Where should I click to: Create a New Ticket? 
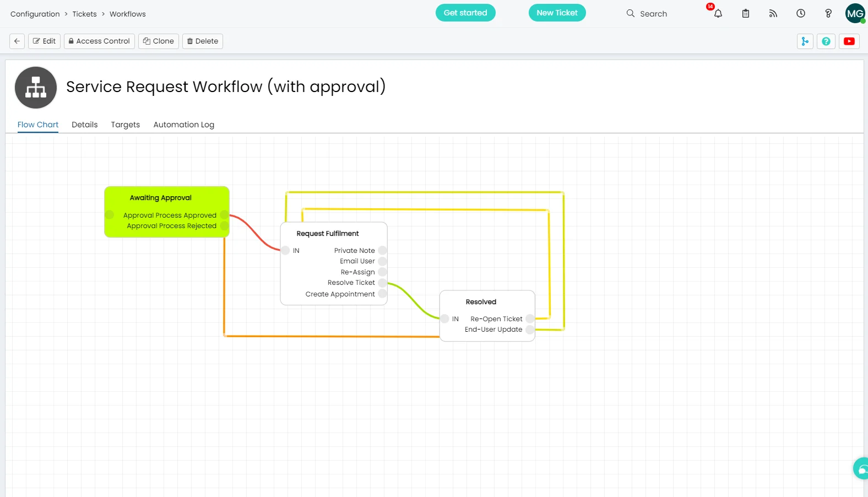click(x=557, y=13)
